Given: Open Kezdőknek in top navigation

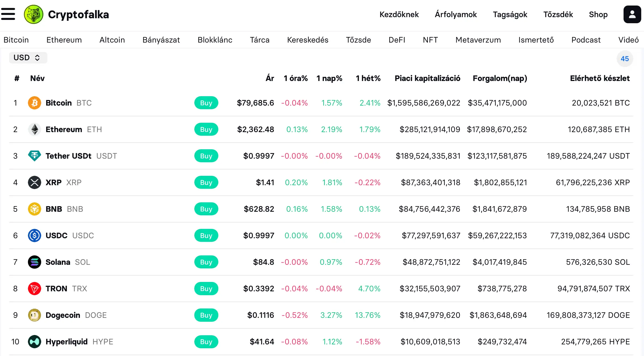Looking at the screenshot, I should click(399, 14).
